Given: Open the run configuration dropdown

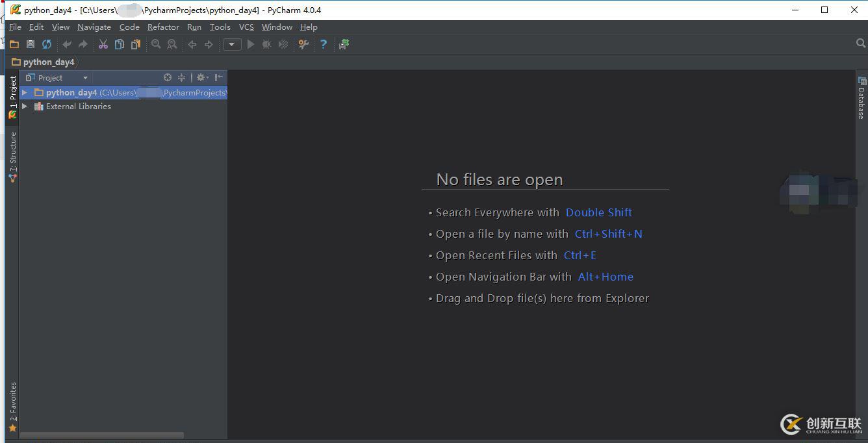Looking at the screenshot, I should pyautogui.click(x=232, y=44).
